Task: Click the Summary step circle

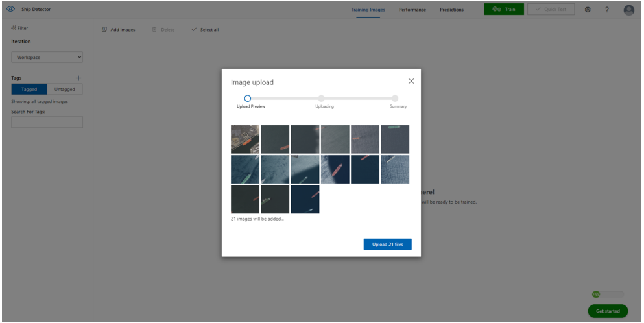Action: pyautogui.click(x=395, y=99)
